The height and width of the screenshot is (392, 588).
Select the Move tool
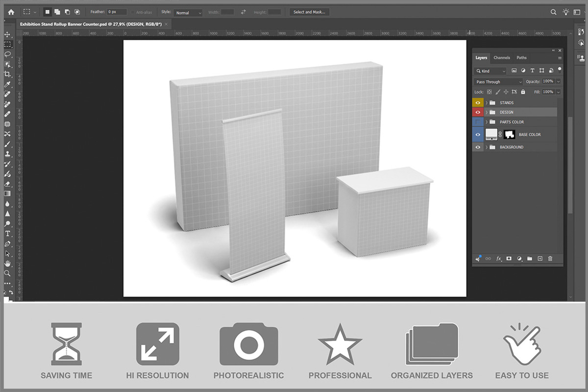[7, 34]
